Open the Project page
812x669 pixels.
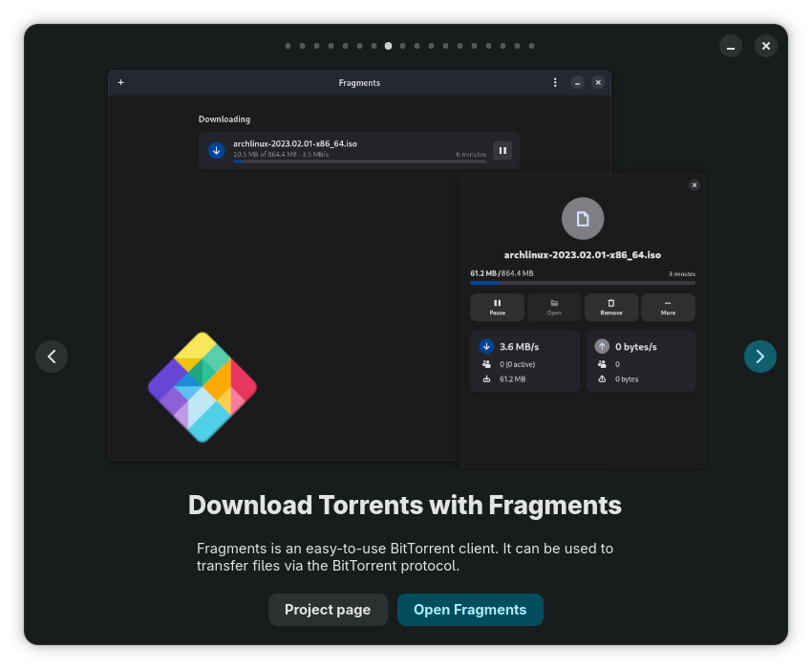(328, 610)
